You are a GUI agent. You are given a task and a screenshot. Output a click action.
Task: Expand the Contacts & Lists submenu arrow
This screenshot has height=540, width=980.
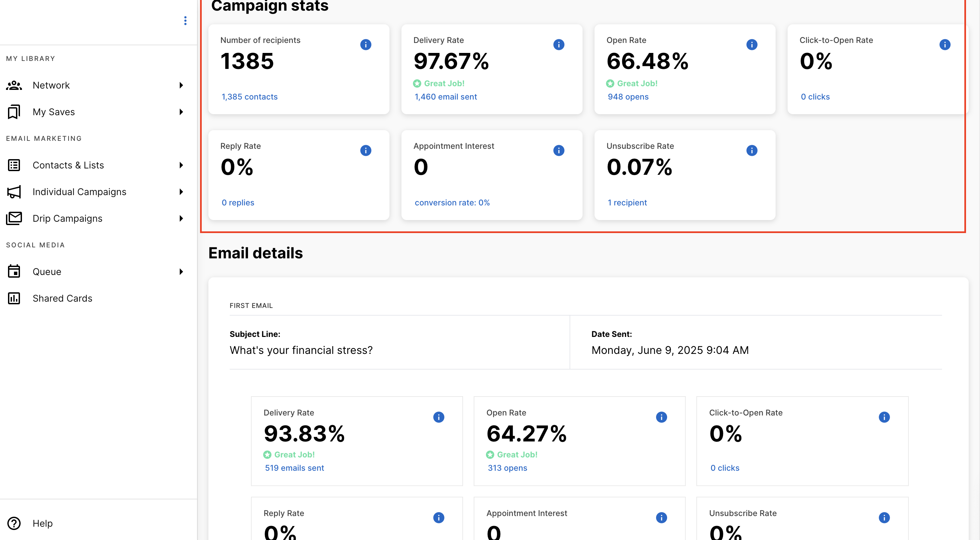pos(181,165)
